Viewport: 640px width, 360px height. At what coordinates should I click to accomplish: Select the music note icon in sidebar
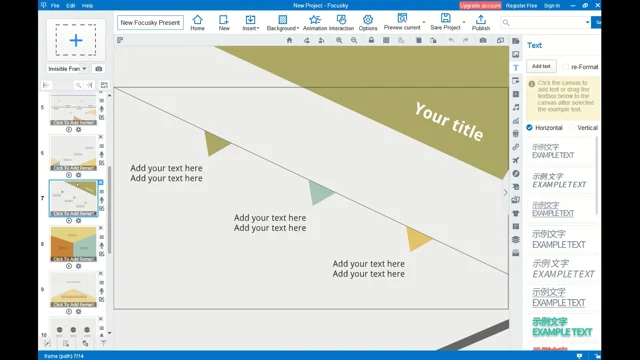click(516, 107)
